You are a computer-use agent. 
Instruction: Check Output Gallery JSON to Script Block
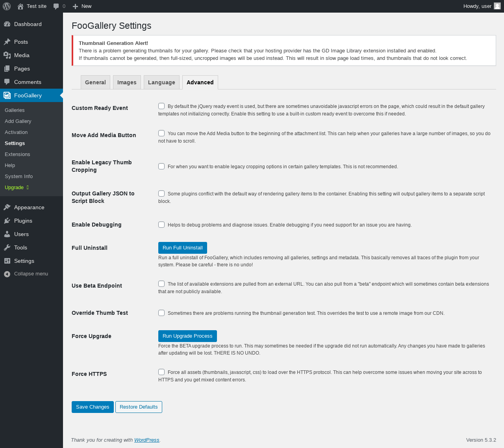click(x=161, y=193)
